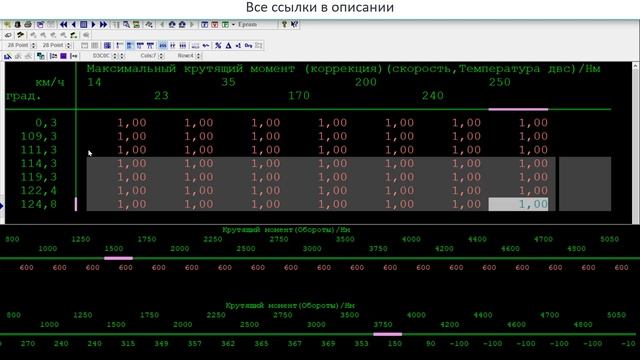Click the 5050 axis value in middle map

point(609,239)
